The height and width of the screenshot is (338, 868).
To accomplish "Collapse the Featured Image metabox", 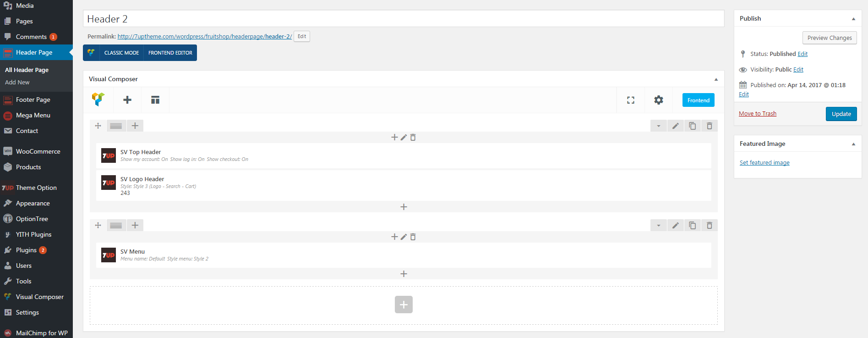I will (853, 144).
